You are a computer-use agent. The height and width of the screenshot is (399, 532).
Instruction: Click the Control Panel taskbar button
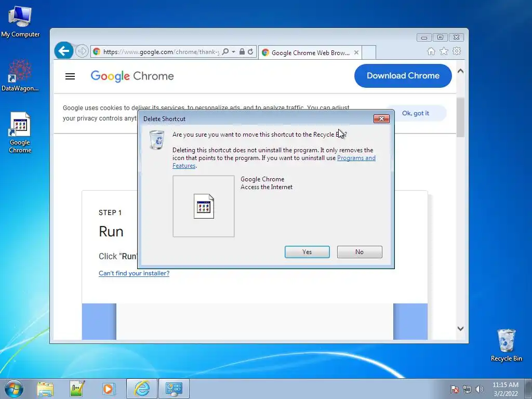174,389
